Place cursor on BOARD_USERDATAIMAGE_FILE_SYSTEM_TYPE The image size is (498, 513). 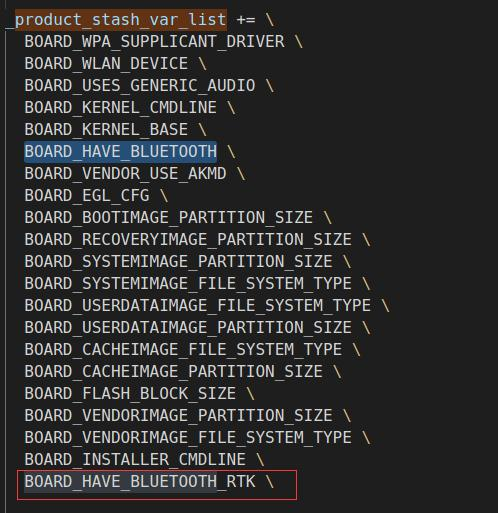[x=198, y=306]
